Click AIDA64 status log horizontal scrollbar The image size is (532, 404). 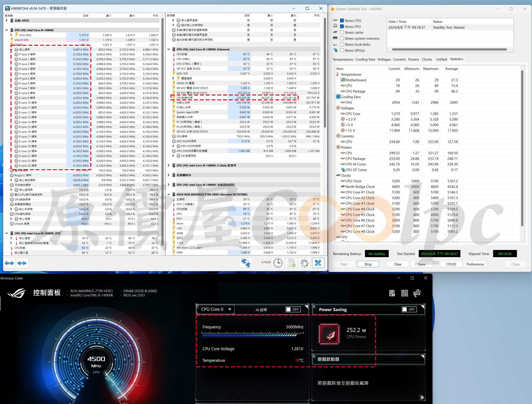coord(449,50)
